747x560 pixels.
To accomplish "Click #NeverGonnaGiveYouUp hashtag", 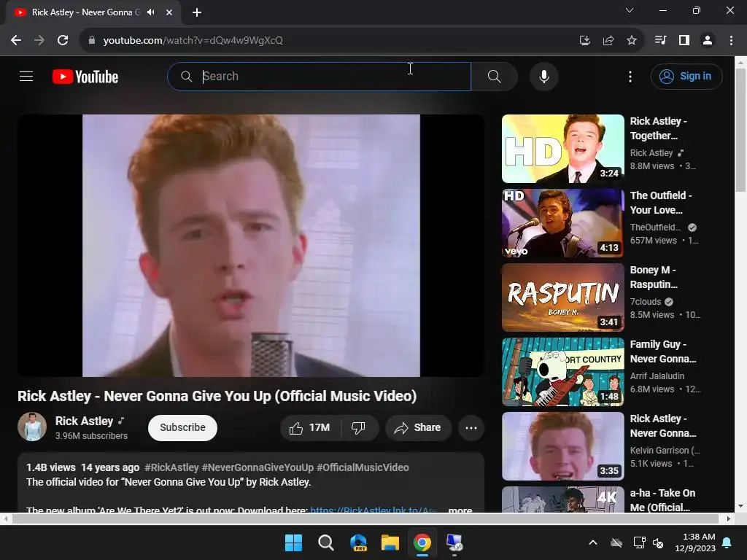I will tap(258, 467).
